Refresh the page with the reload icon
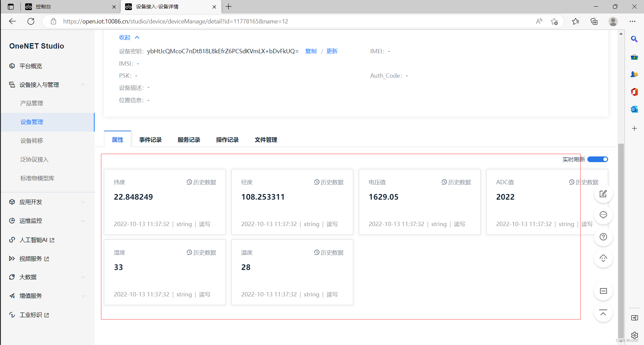The image size is (644, 345). coord(31,21)
